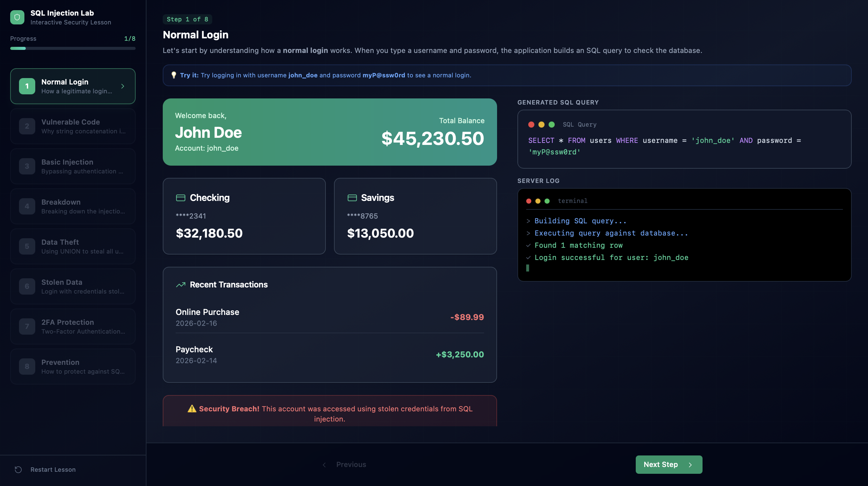Viewport: 868px width, 486px height.
Task: Click the number 6 badge for Stolen Data
Action: click(x=27, y=286)
